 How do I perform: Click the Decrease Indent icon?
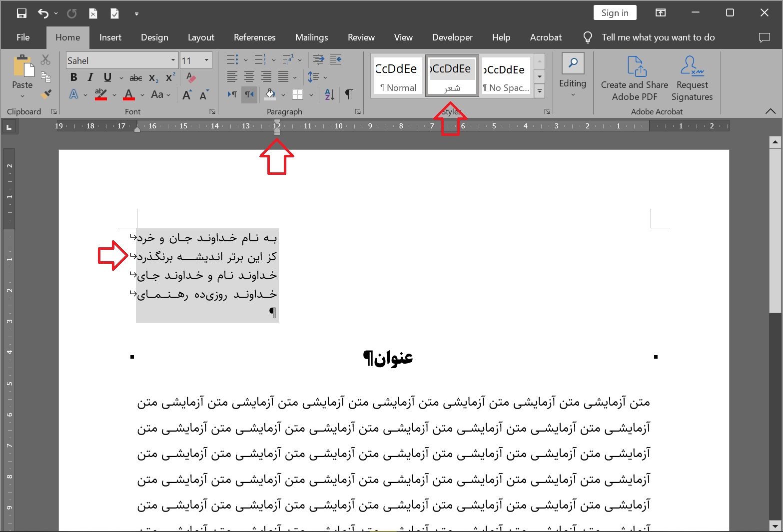coord(319,60)
